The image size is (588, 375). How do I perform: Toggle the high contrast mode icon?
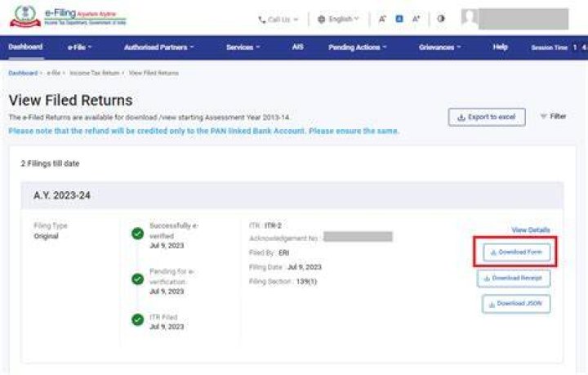(x=441, y=18)
